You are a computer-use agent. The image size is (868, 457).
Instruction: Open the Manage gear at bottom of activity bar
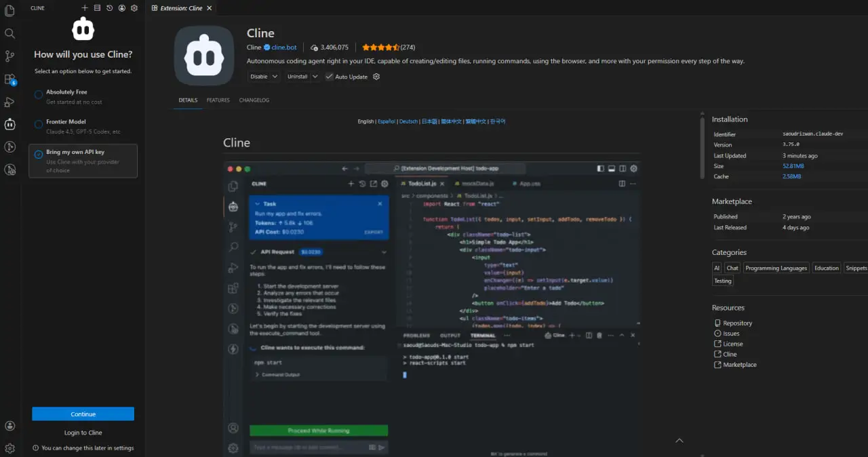click(9, 448)
